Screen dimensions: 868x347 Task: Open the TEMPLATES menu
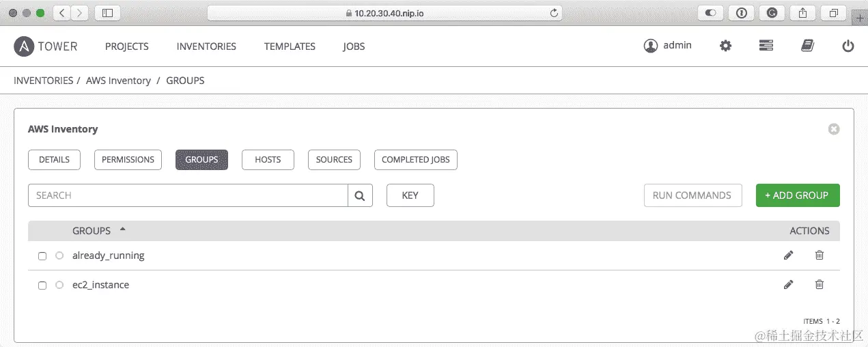(290, 46)
